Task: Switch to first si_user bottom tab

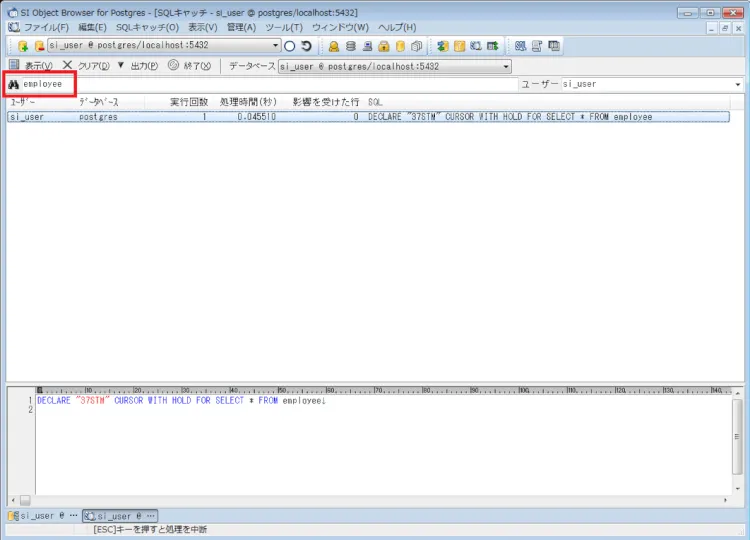Action: click(43, 516)
